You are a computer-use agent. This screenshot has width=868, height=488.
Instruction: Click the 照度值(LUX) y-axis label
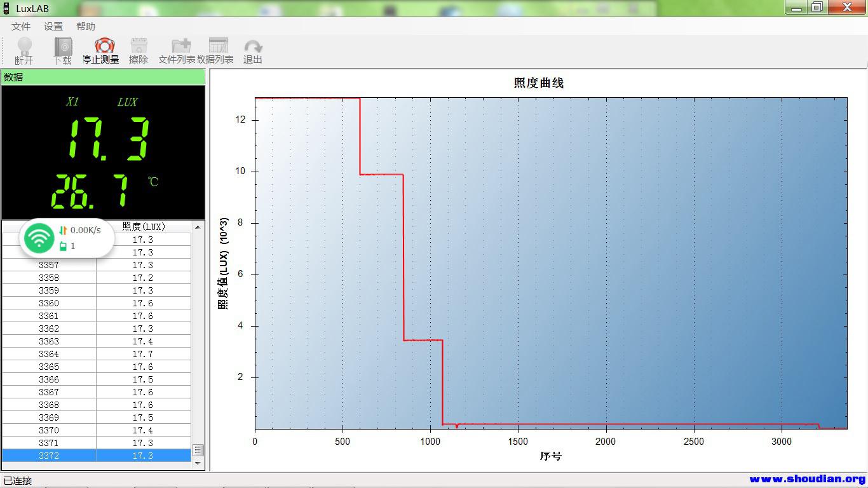point(223,263)
